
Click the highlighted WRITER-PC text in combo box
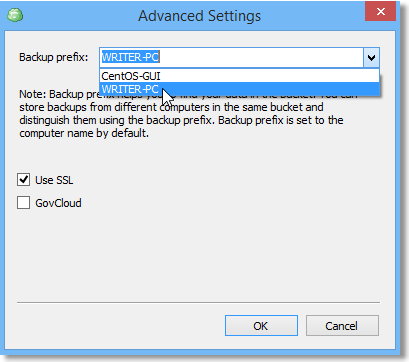130,57
